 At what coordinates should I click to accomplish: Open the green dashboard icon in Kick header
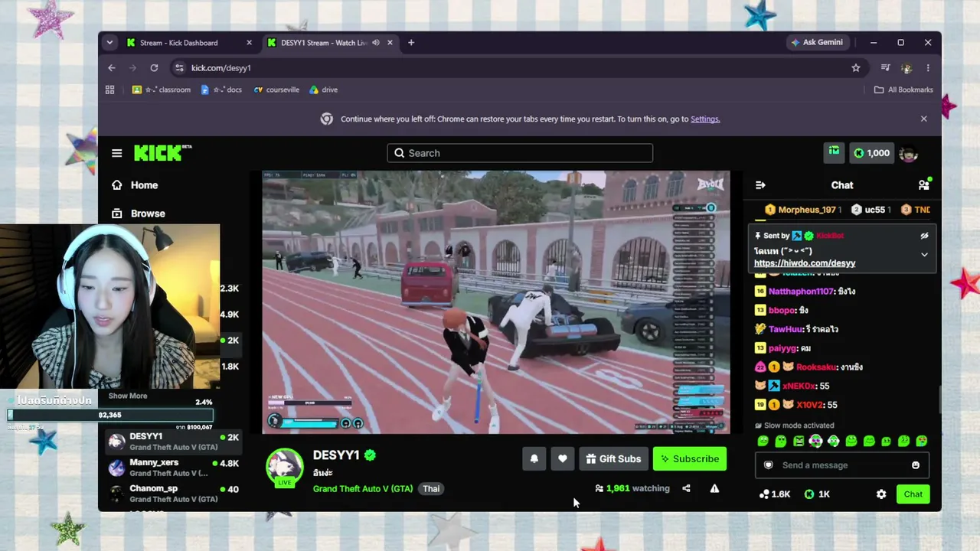pos(834,153)
